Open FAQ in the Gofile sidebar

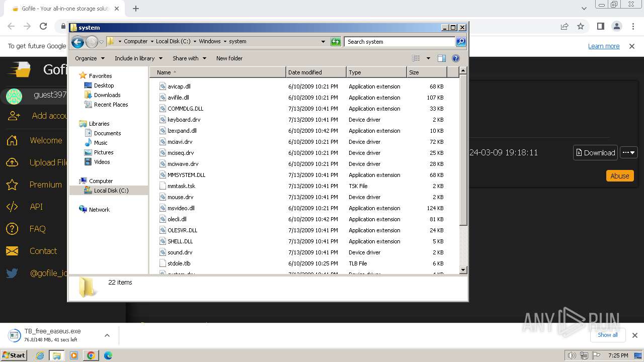point(37,229)
